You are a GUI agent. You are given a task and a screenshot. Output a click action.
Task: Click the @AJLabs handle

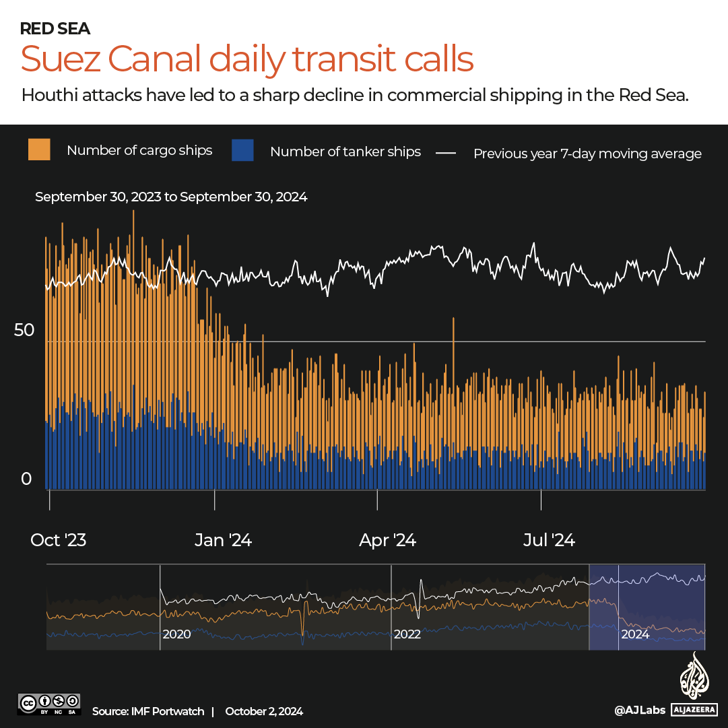636,709
